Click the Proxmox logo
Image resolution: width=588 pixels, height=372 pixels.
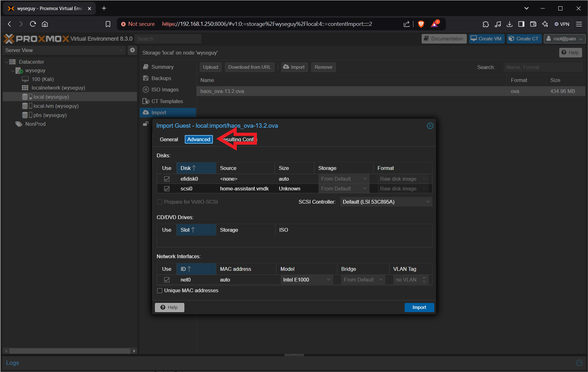(36, 39)
